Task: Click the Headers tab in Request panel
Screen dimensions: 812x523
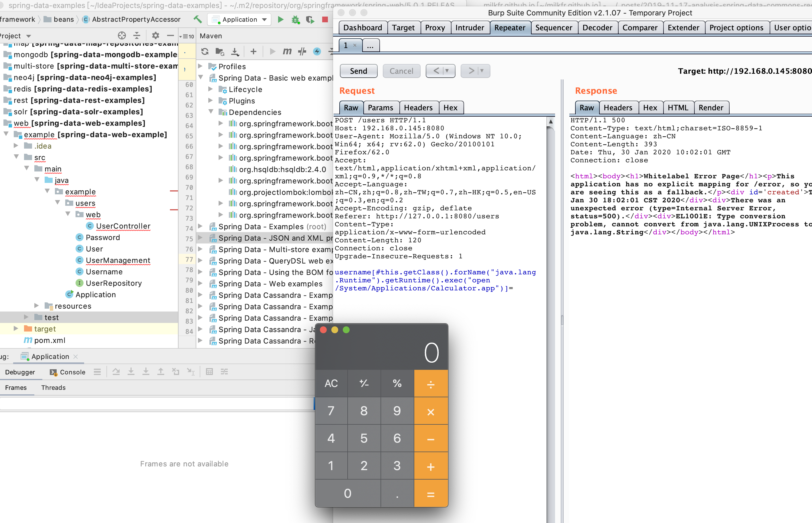Action: coord(417,107)
